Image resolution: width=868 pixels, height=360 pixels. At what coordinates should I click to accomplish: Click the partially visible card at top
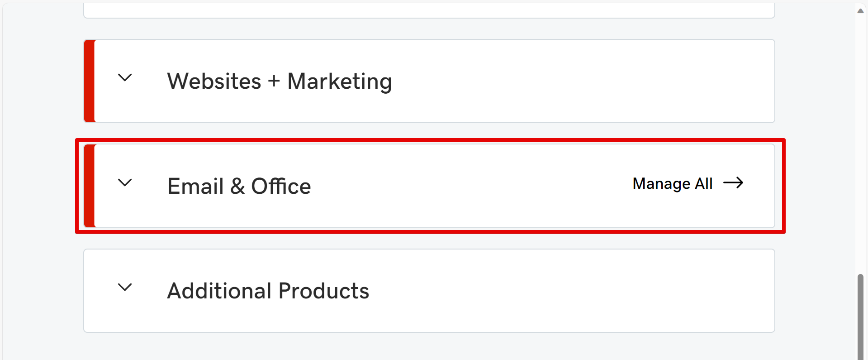429,10
